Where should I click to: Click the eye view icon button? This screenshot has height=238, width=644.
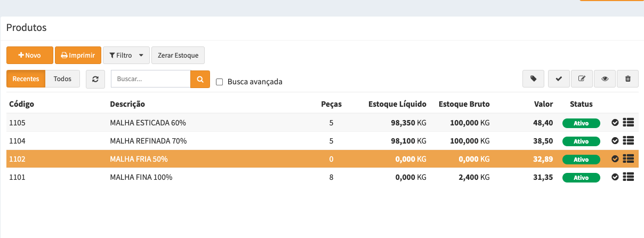coord(605,79)
